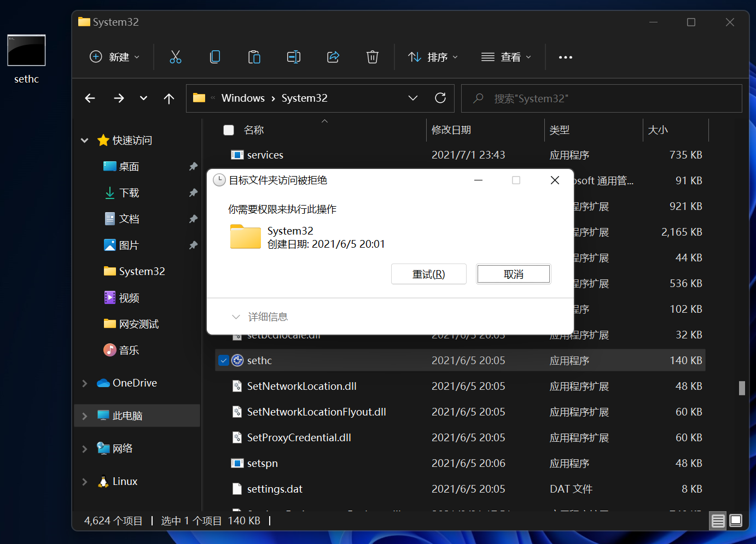Click the file list vertical scrollbar thumb

(742, 388)
